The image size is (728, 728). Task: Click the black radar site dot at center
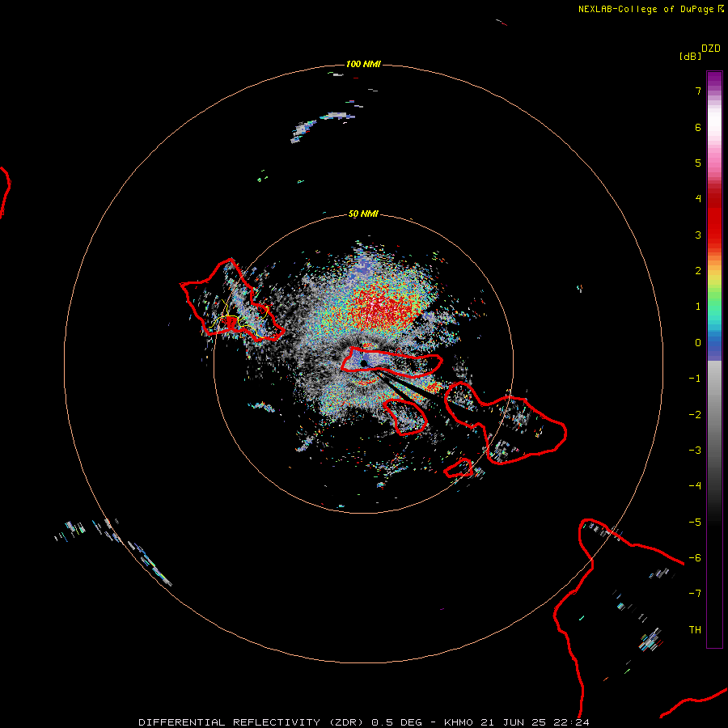(x=364, y=363)
